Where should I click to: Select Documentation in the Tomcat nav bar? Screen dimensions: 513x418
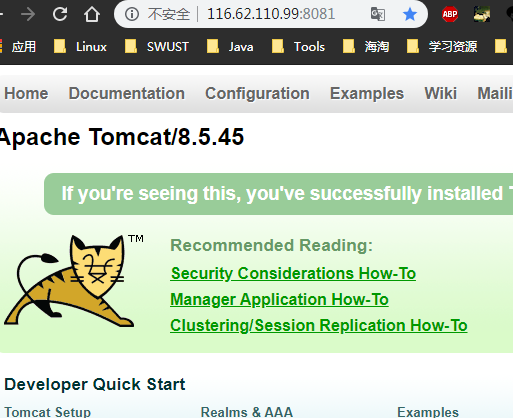pos(127,93)
